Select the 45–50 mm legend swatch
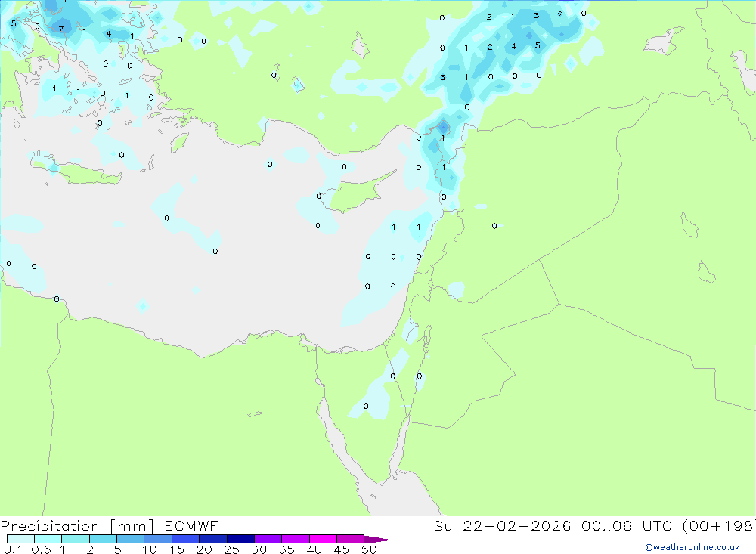756x554 pixels. (x=350, y=539)
